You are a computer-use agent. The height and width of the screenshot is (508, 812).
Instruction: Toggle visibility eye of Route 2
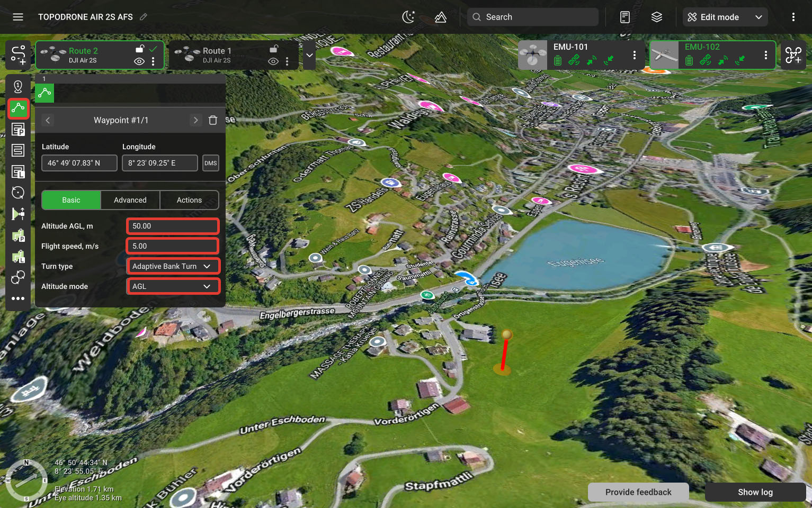(x=139, y=61)
